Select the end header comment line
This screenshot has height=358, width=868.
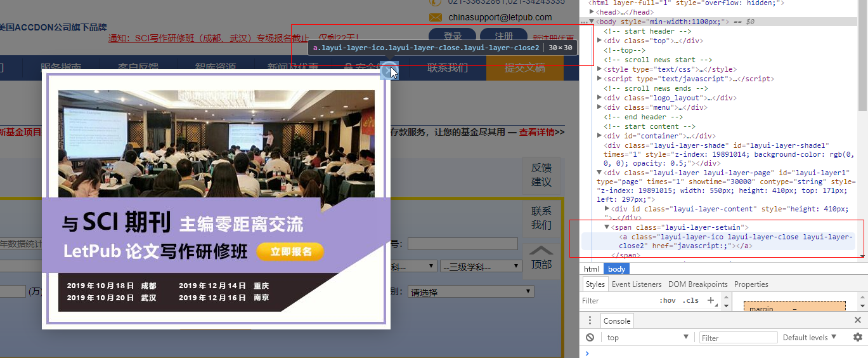pyautogui.click(x=644, y=117)
